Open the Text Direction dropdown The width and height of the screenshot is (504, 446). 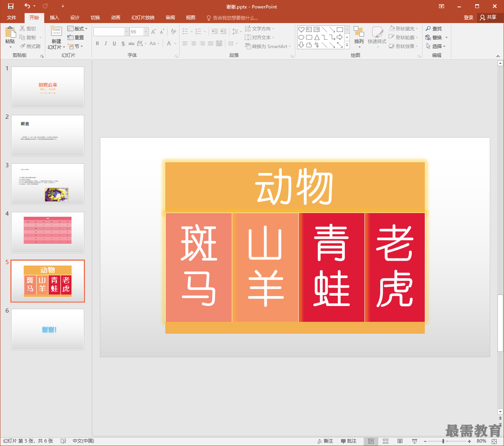click(260, 29)
